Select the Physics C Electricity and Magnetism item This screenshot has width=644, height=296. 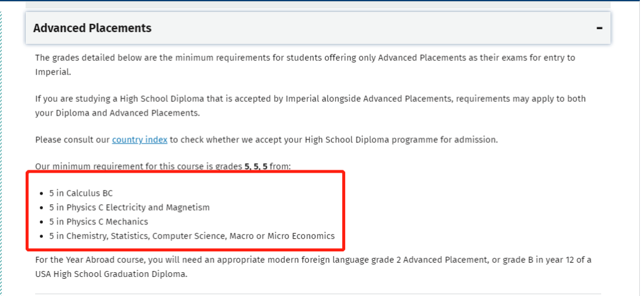pos(129,207)
